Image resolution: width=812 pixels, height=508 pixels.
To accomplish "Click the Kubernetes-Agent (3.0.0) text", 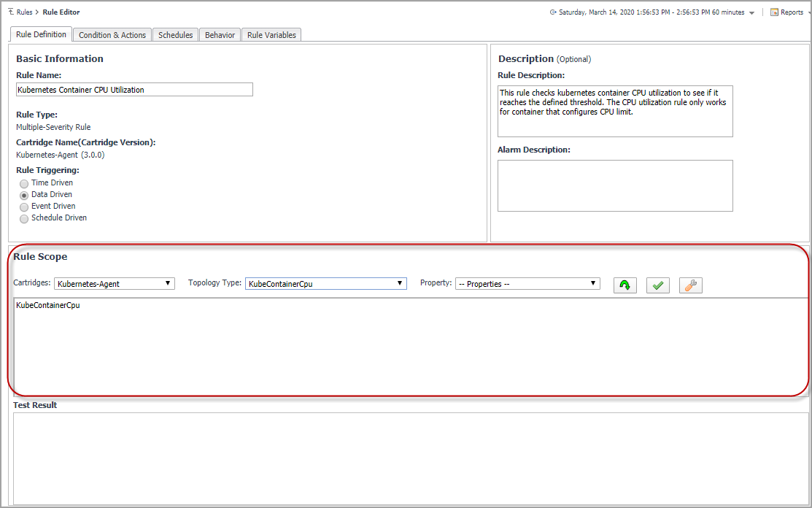I will pyautogui.click(x=60, y=155).
